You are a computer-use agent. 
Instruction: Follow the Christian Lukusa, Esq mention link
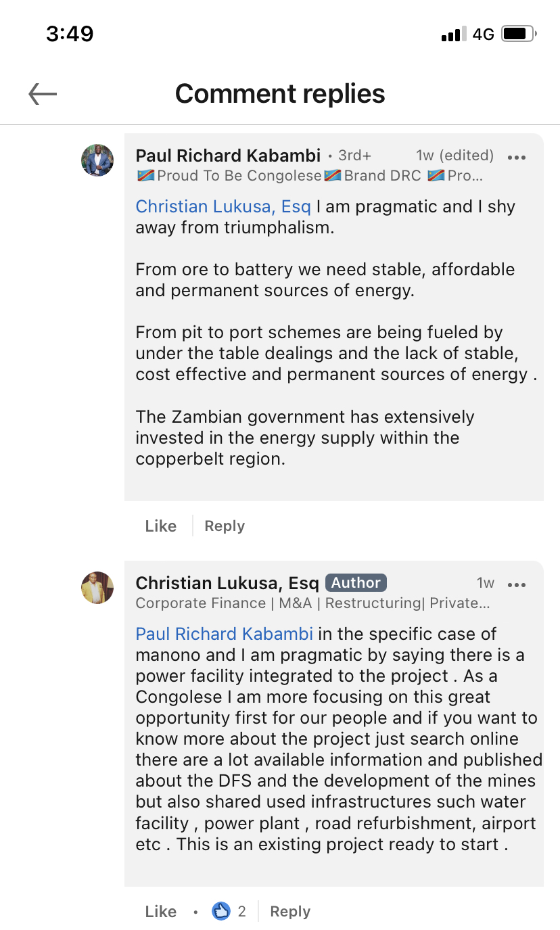(223, 206)
